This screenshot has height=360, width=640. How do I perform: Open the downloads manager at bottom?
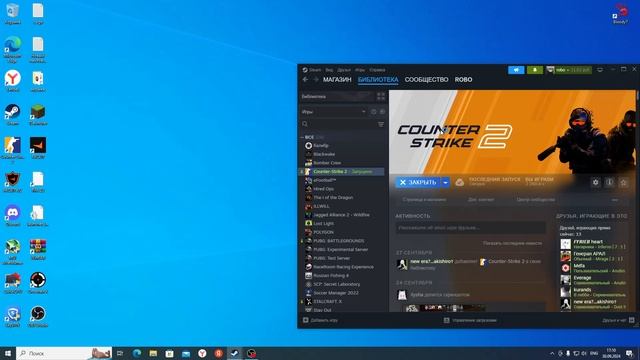pos(470,320)
